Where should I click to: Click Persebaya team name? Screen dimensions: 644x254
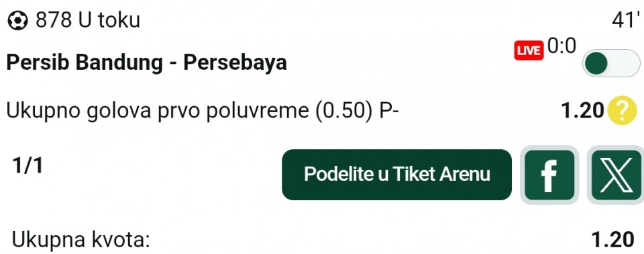pos(235,63)
